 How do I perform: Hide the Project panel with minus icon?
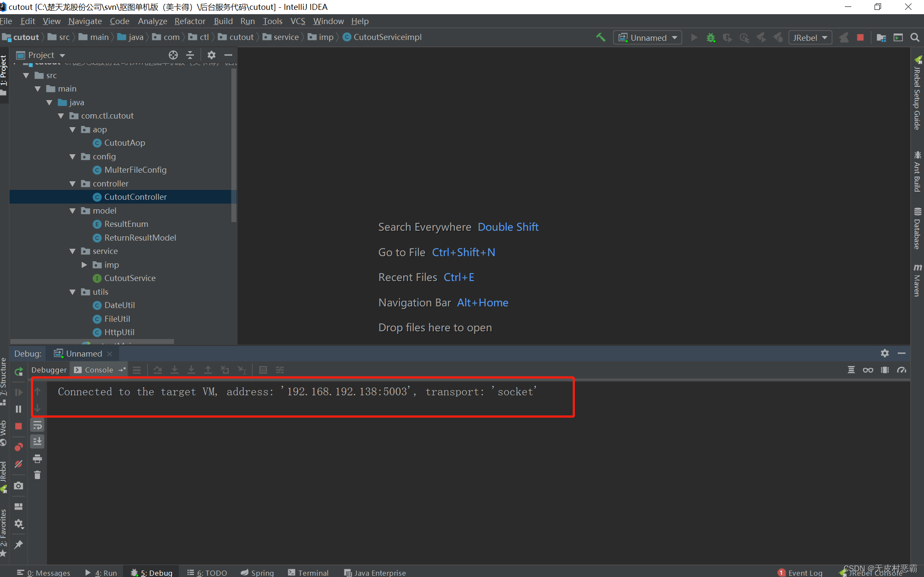(228, 55)
